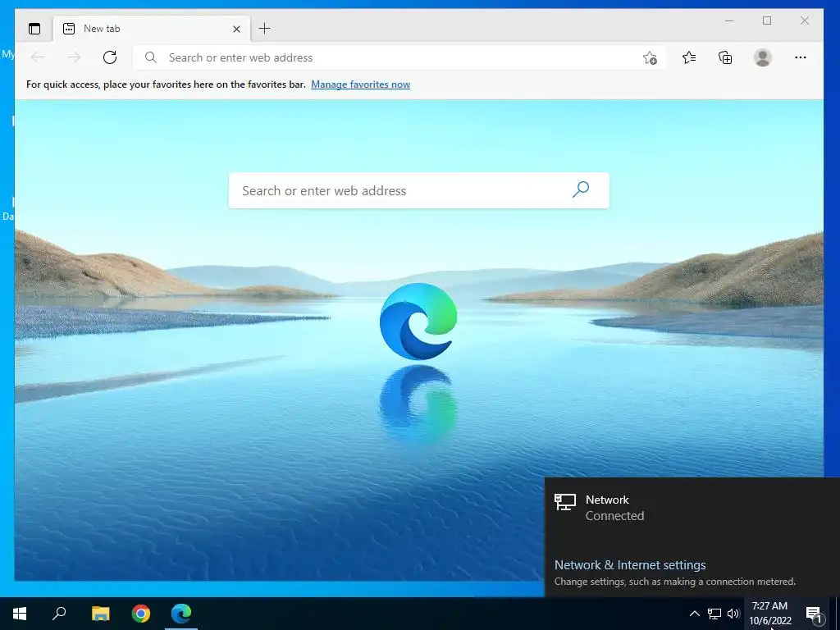The image size is (840, 630).
Task: Select the New tab tab
Action: [x=152, y=29]
